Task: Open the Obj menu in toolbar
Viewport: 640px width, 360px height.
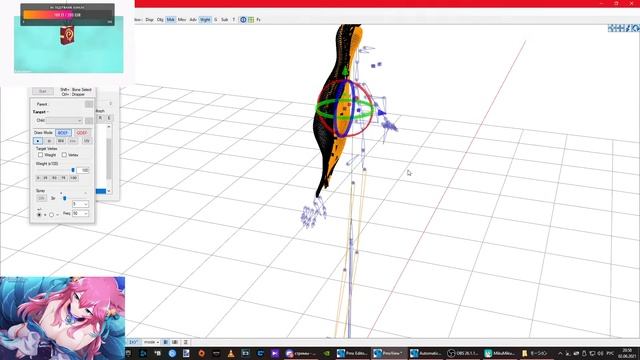Action: 160,20
